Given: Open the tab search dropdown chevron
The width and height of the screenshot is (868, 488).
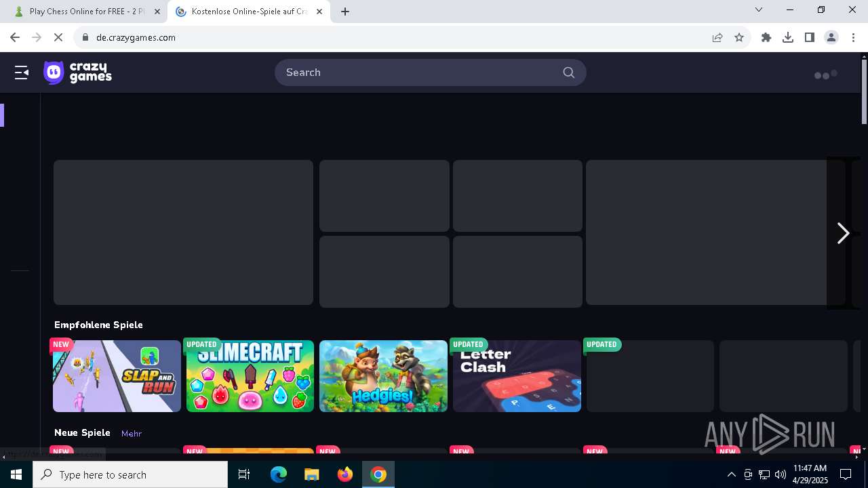Looking at the screenshot, I should click(759, 9).
